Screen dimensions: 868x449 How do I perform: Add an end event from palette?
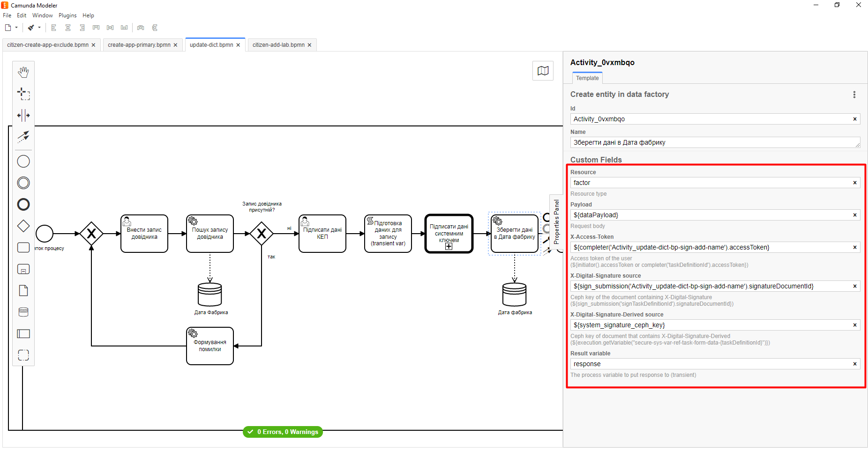23,205
